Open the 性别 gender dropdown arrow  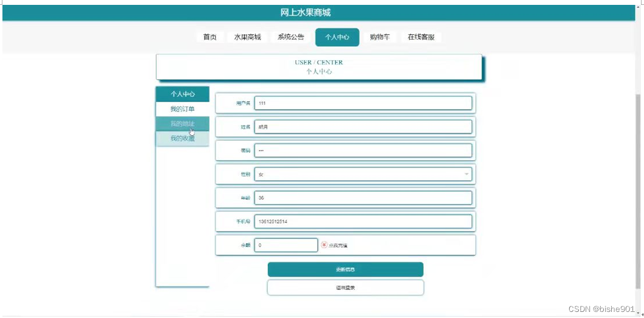point(466,174)
